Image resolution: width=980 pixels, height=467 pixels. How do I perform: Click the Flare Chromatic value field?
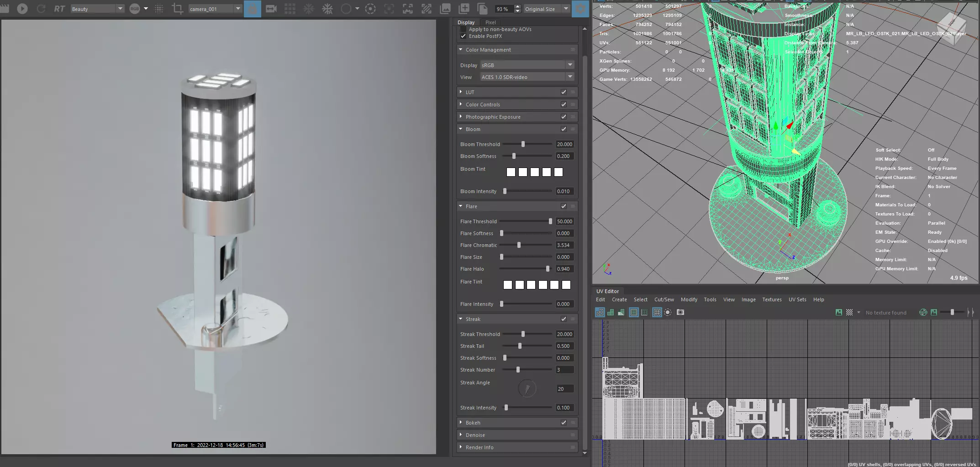click(x=564, y=245)
